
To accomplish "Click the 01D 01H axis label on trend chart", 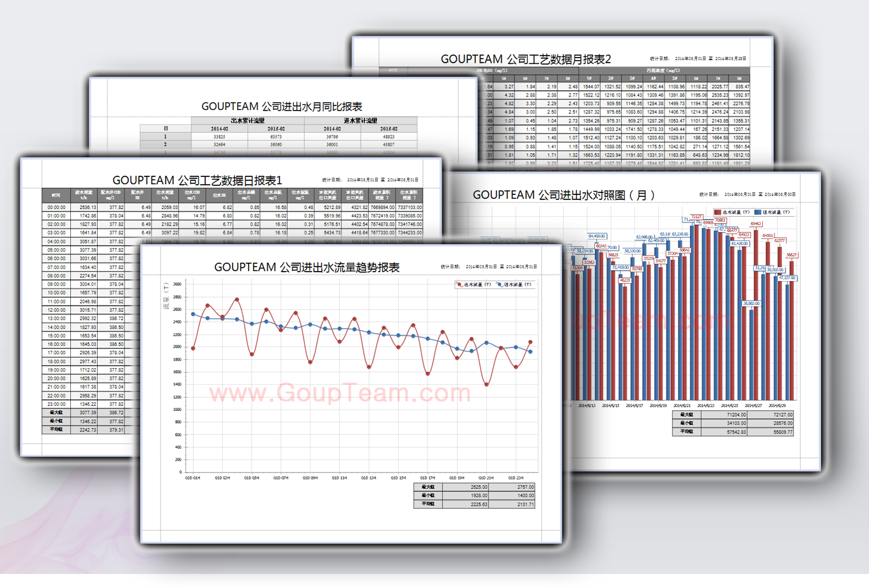I will coord(193,477).
